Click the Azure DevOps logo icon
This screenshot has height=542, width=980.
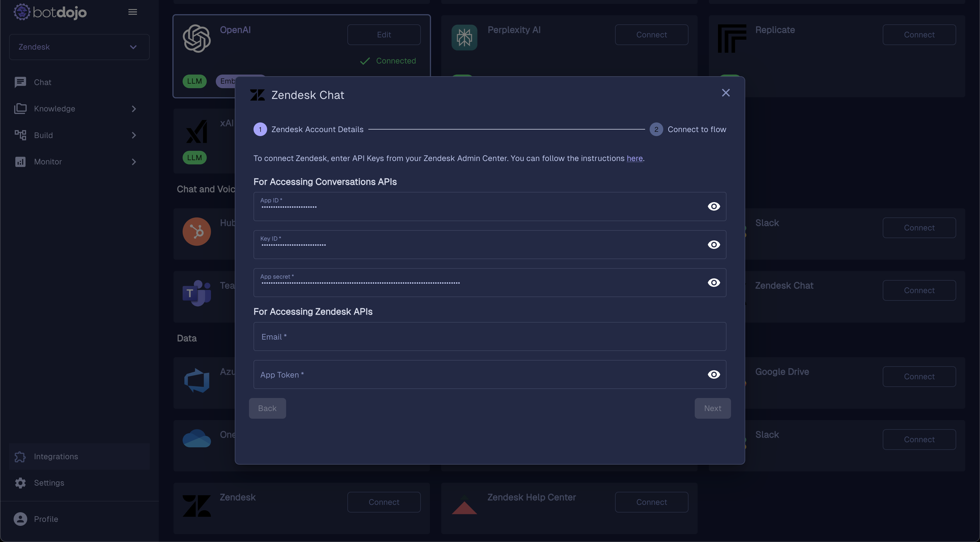[x=196, y=380]
